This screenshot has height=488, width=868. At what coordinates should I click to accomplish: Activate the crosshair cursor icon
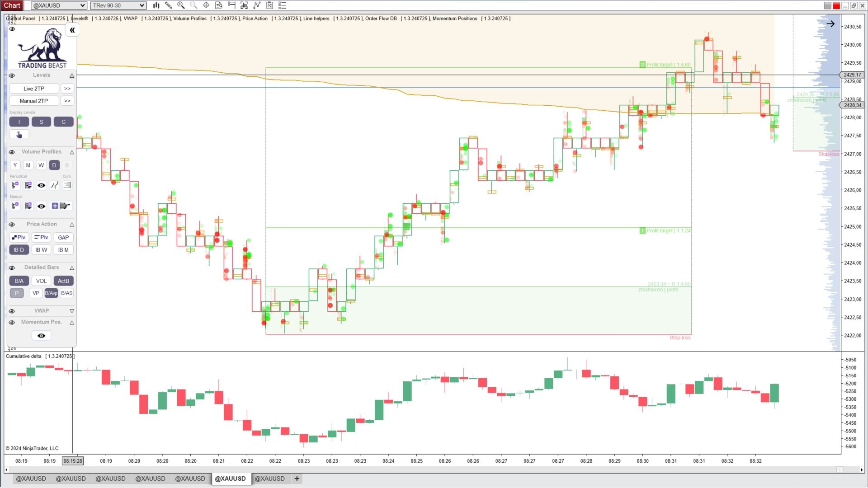[206, 5]
